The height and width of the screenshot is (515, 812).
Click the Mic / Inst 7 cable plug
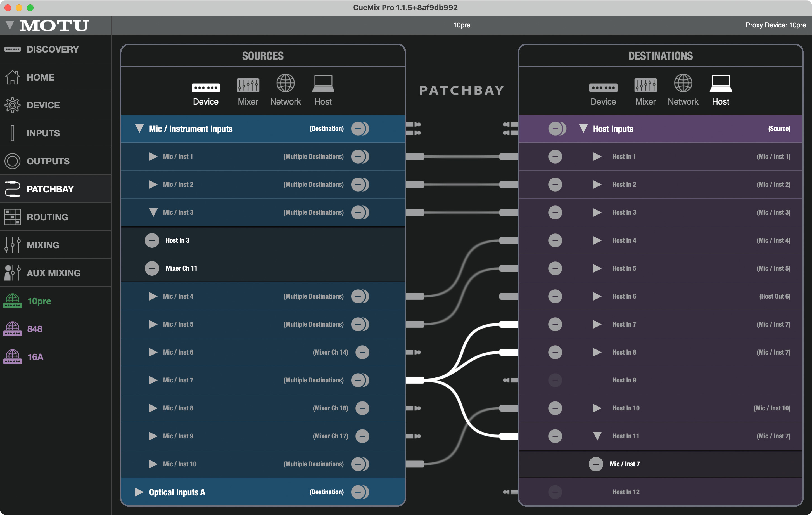click(x=415, y=380)
